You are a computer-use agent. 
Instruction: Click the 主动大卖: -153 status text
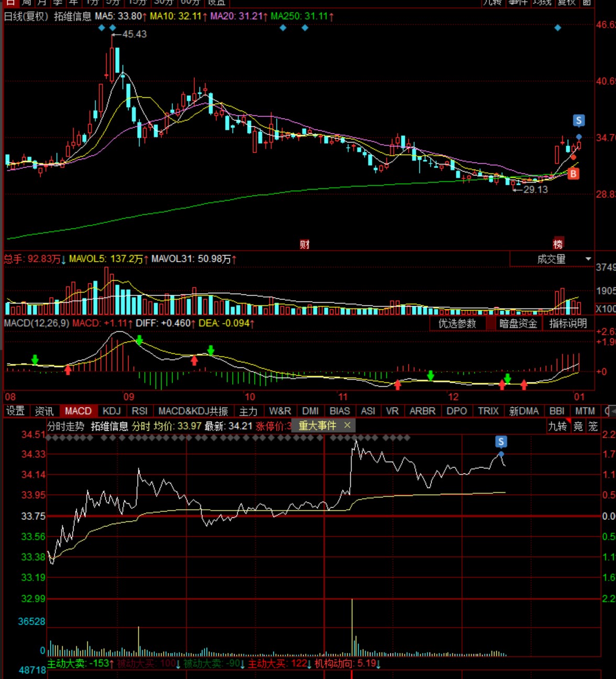tap(81, 664)
